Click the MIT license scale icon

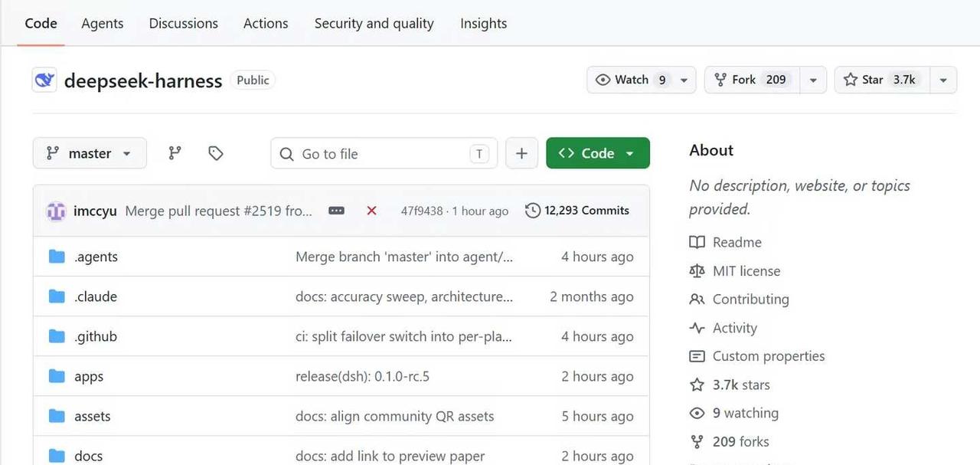click(697, 270)
